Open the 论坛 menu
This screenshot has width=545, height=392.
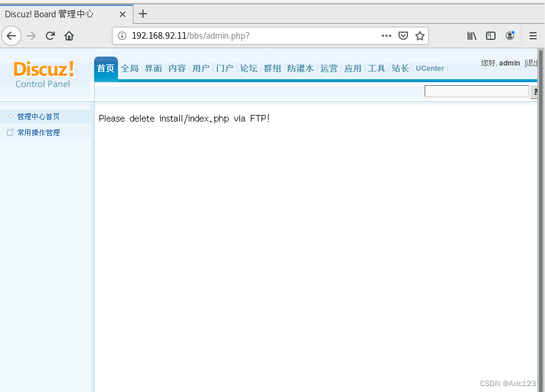248,69
